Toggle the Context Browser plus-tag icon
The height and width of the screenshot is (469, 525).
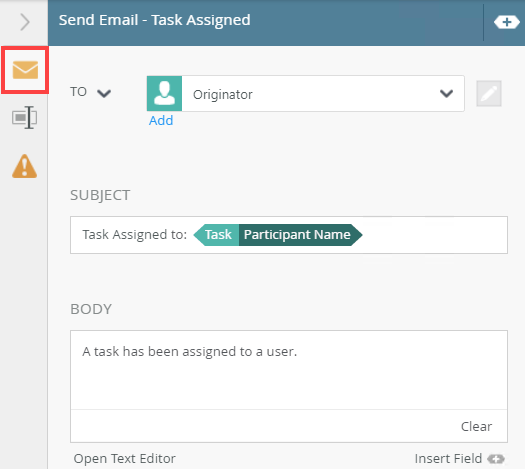(507, 22)
